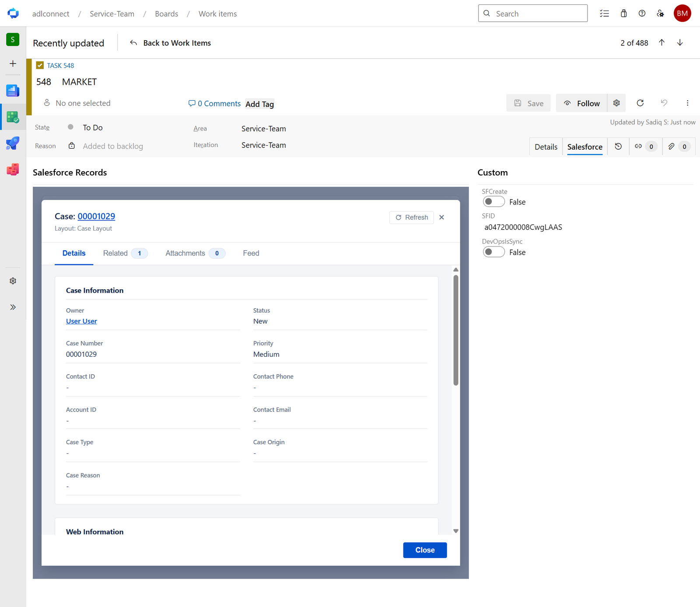Open the Feed tab
The image size is (700, 607).
[251, 253]
